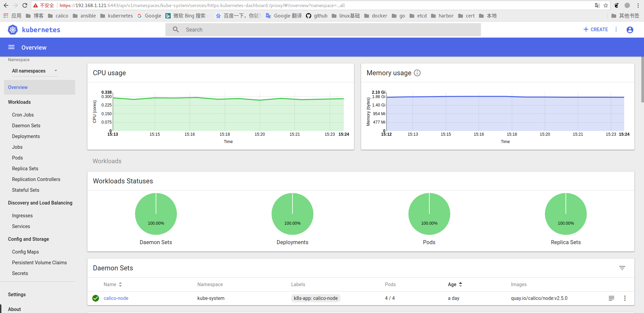Open Services in sidebar
Screen dimensions: 644x313
[x=21, y=226]
